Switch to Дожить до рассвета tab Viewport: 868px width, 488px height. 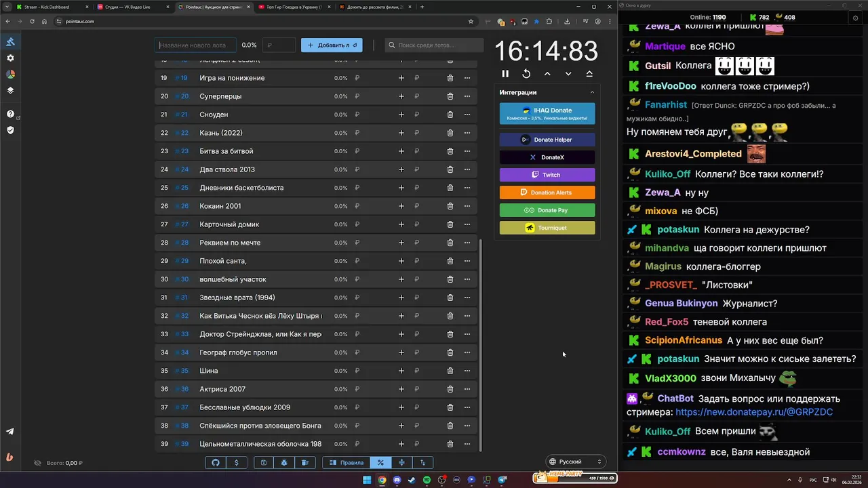click(x=375, y=7)
